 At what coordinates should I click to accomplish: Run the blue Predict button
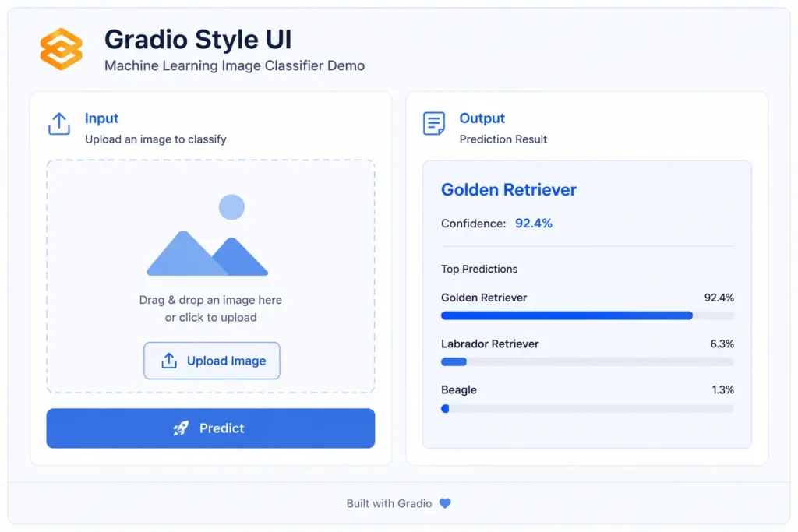point(210,428)
